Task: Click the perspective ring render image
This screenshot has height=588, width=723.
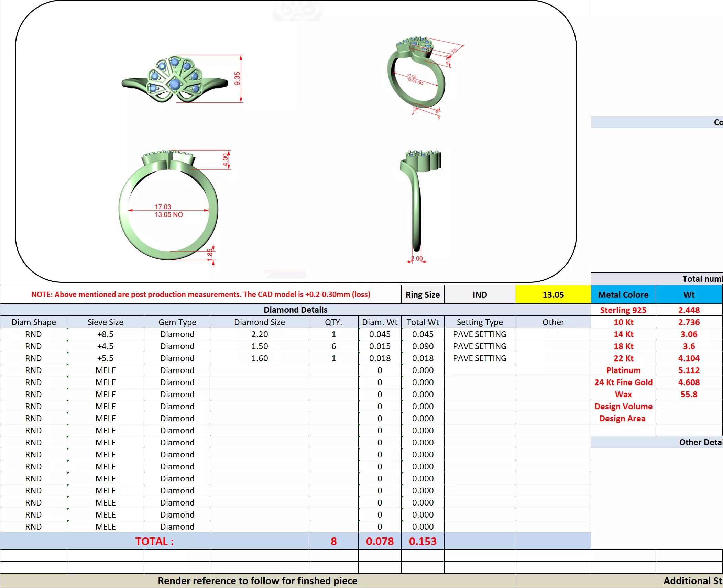Action: [416, 74]
